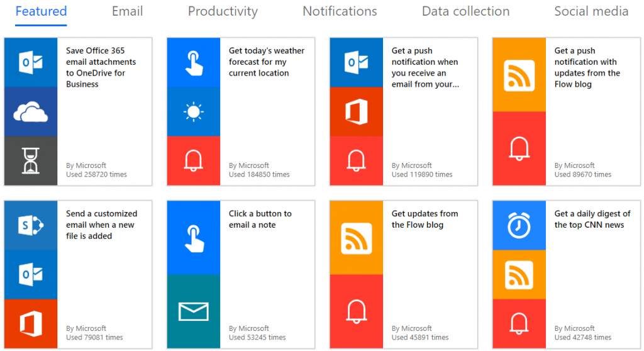Click 'By Microsoft' on the weather forecast card
Screen dimensions: 644x351
[249, 165]
